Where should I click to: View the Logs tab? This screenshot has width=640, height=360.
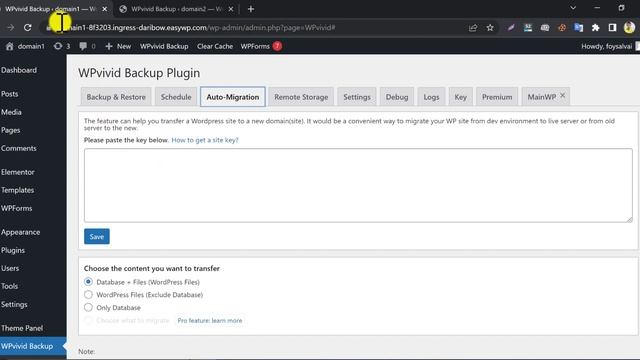(431, 97)
